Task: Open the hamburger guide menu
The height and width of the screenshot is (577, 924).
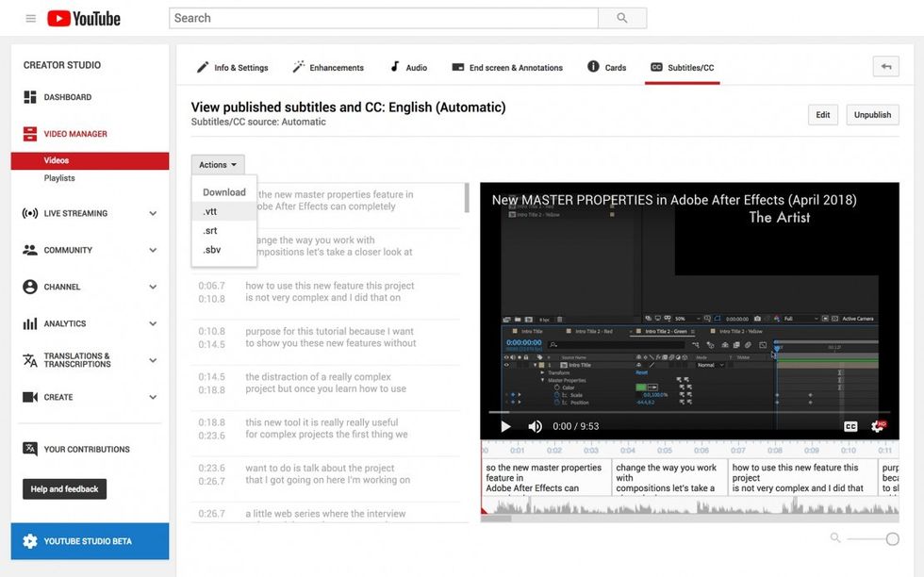Action: point(30,18)
